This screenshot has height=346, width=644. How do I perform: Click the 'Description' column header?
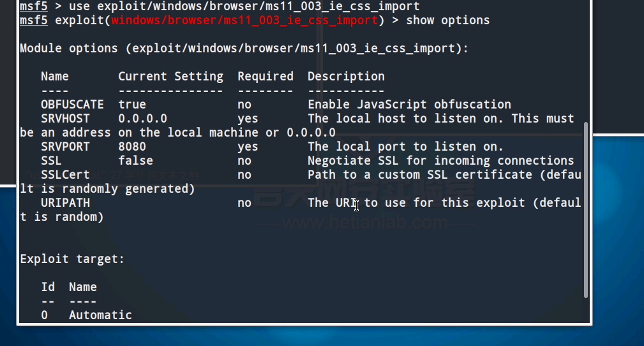[346, 77]
